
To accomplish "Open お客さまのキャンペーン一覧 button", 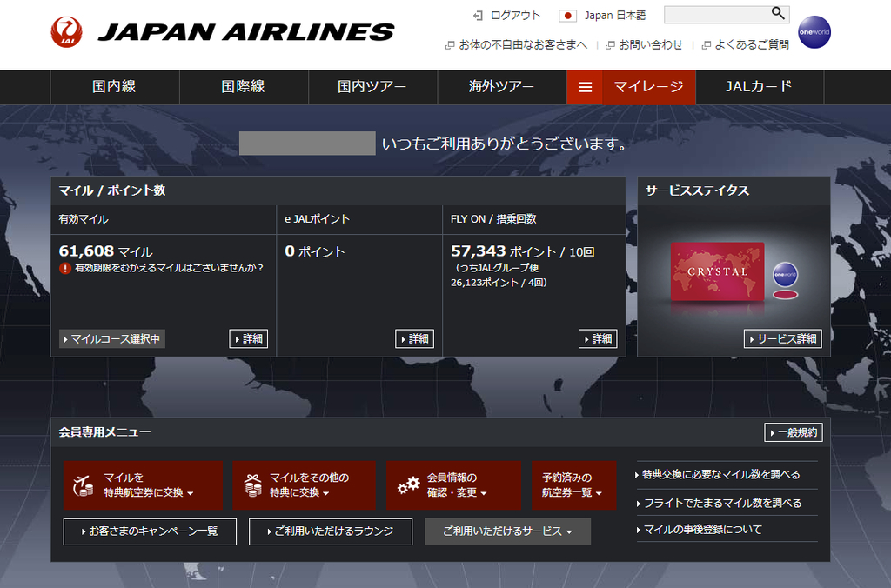I will [x=150, y=531].
